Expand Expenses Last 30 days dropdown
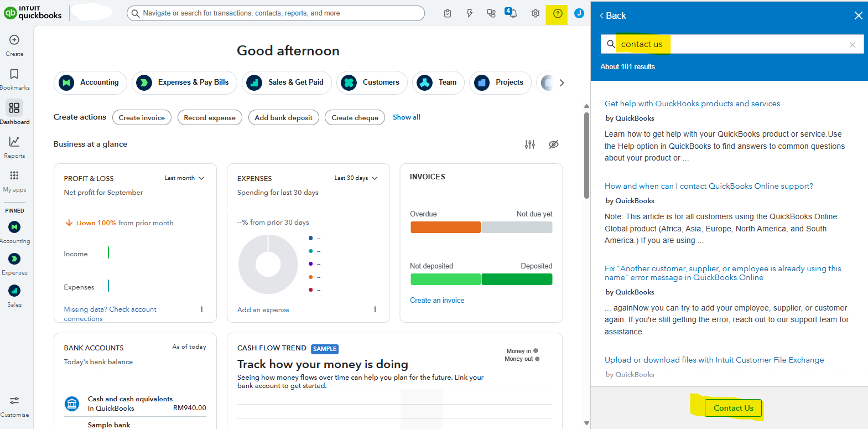 click(356, 178)
